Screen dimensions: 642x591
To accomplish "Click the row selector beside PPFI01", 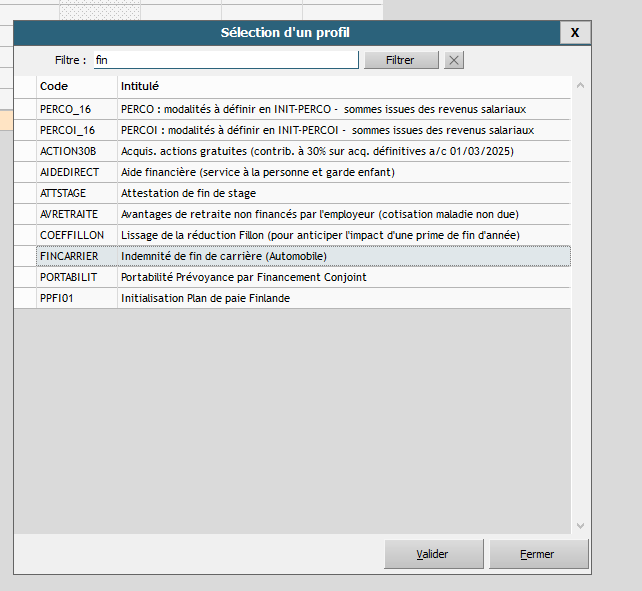I will point(25,298).
